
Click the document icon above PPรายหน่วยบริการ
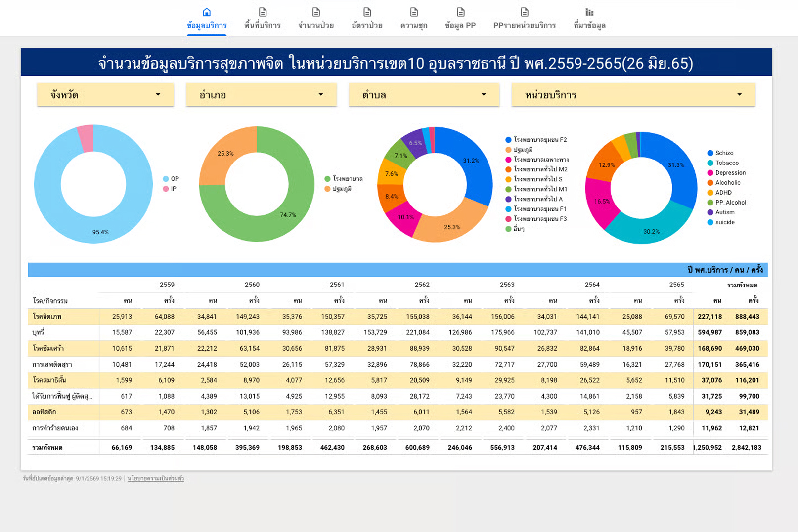tap(524, 12)
